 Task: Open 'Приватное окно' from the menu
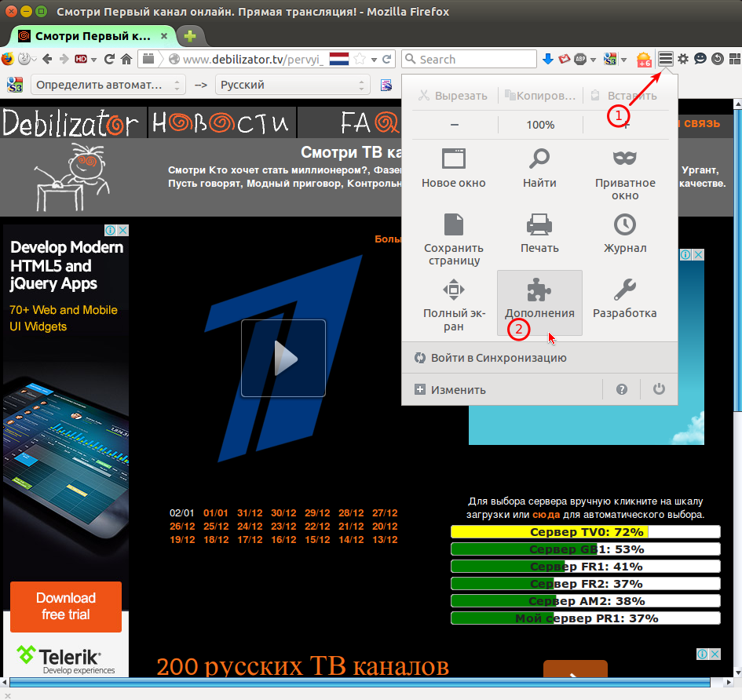coord(625,175)
